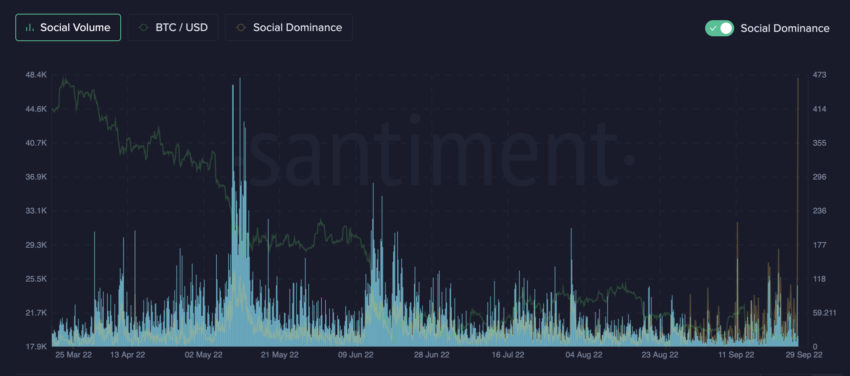Click the tallest Social Volume spike in mid-May
Viewport: 850px width, 376px height.
pos(240,211)
